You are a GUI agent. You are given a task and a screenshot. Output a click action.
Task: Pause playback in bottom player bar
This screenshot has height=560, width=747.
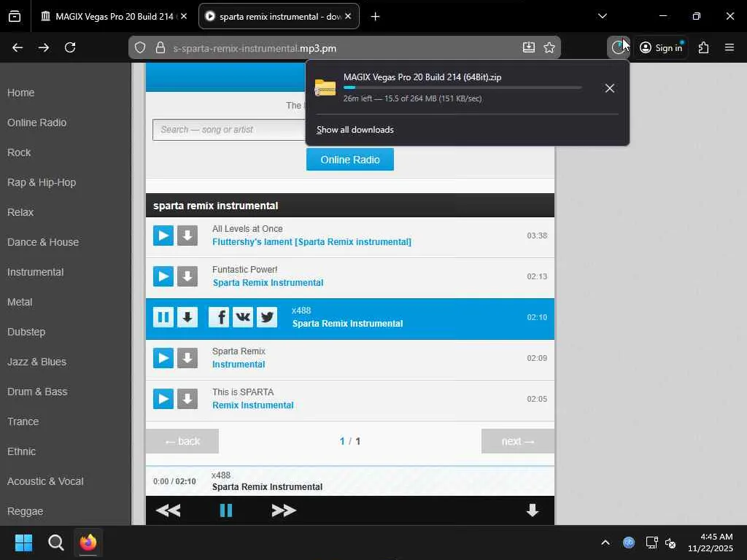(226, 510)
